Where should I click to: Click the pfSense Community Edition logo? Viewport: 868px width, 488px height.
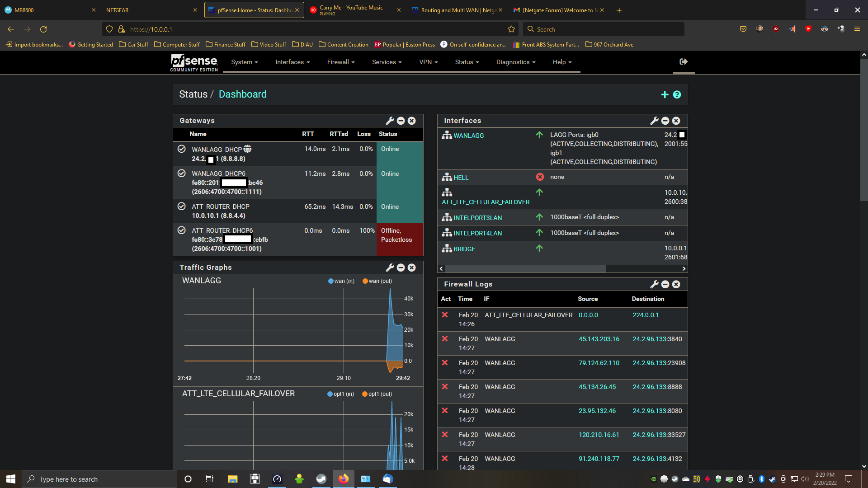coord(194,62)
